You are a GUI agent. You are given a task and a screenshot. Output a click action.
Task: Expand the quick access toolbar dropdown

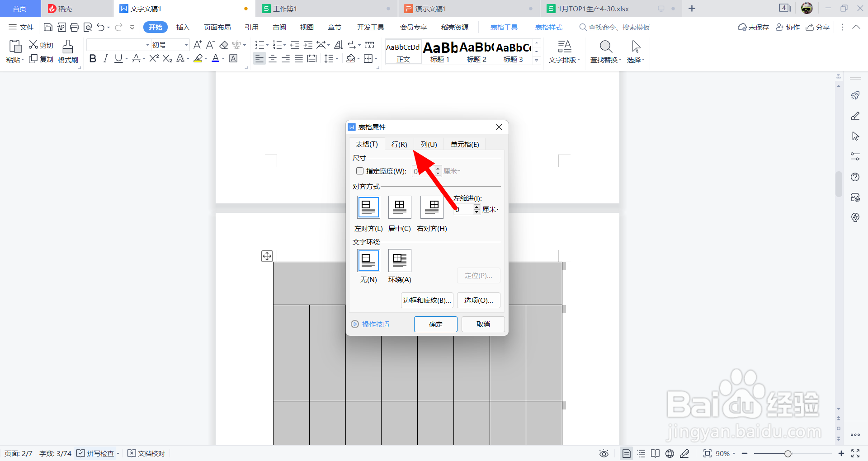(x=132, y=28)
